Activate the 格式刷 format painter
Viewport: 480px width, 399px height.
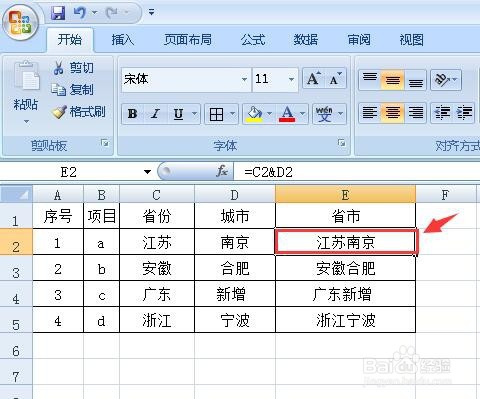[79, 112]
